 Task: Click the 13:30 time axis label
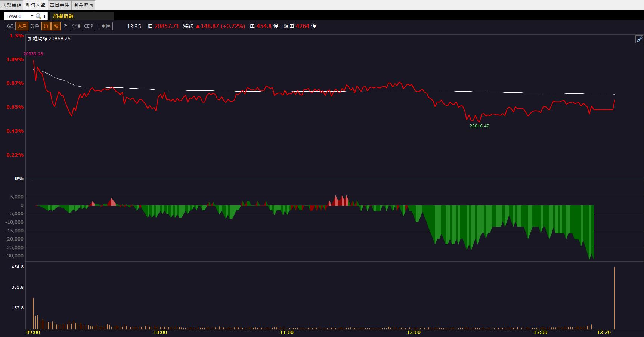pos(604,333)
